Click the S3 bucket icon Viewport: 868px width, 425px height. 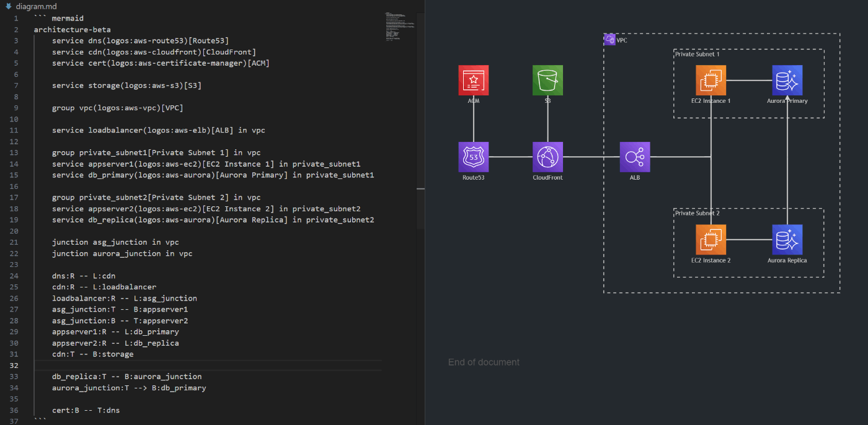[548, 80]
